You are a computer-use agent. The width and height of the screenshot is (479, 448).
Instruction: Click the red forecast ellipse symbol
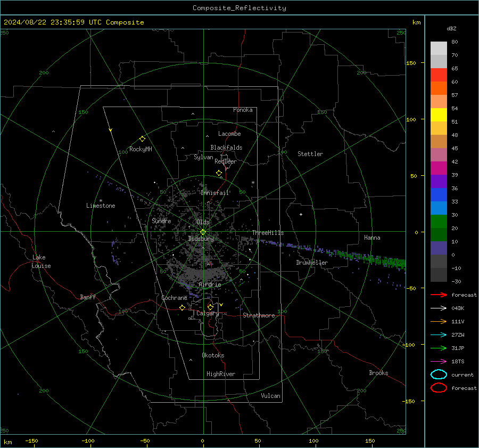coord(439,388)
